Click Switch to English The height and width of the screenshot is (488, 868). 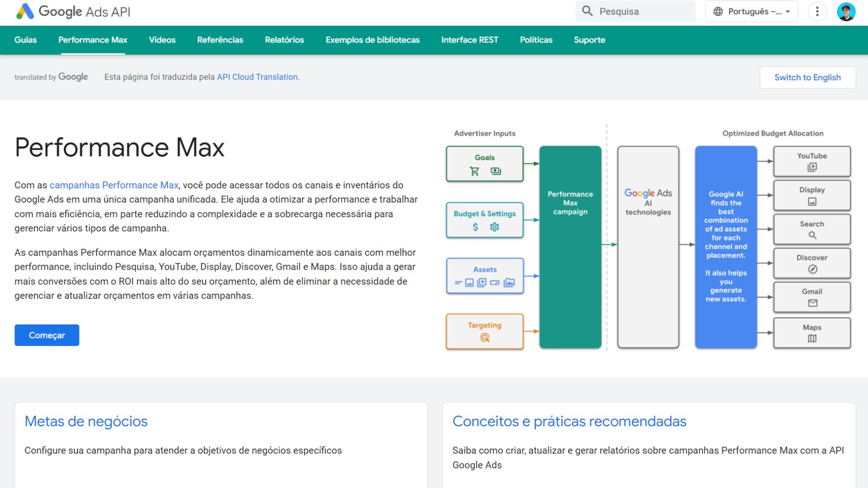pos(807,77)
